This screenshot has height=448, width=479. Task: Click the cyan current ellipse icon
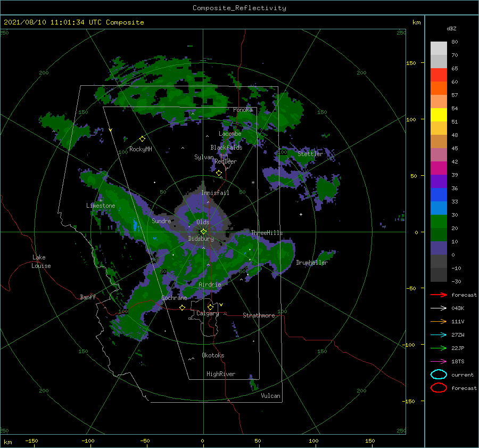click(x=439, y=374)
